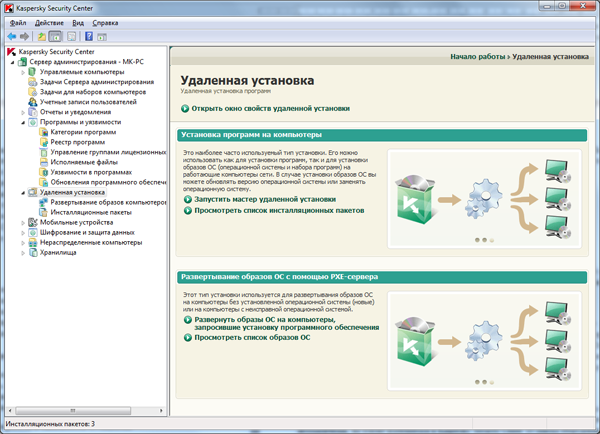Click the Мобильные устройства icon

pos(33,222)
